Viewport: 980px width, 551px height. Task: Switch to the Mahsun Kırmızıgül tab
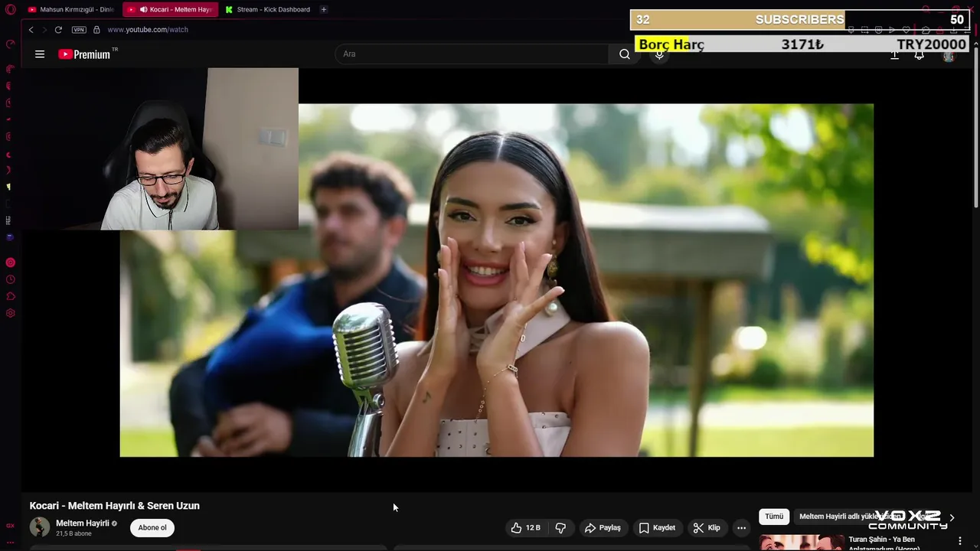[70, 9]
